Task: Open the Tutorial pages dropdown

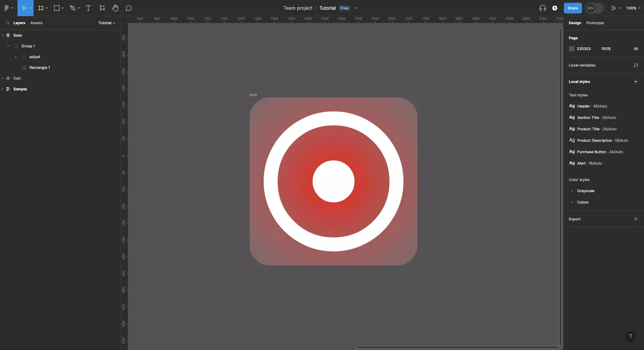Action: point(107,23)
